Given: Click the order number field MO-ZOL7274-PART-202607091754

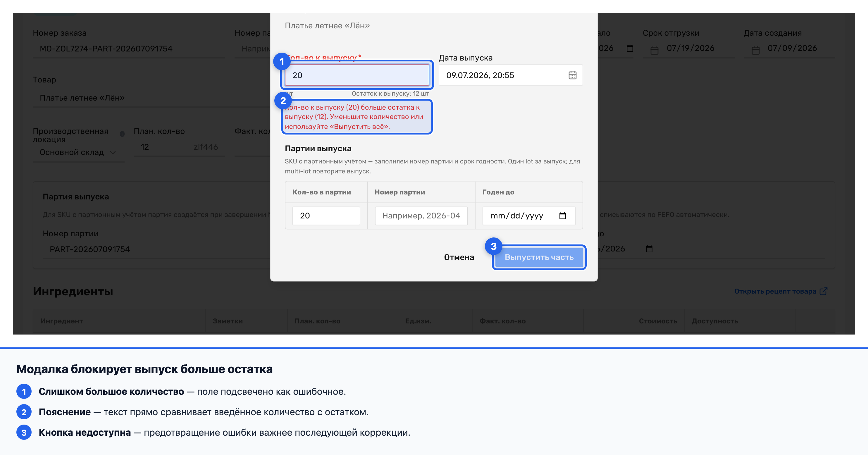Looking at the screenshot, I should pos(129,49).
